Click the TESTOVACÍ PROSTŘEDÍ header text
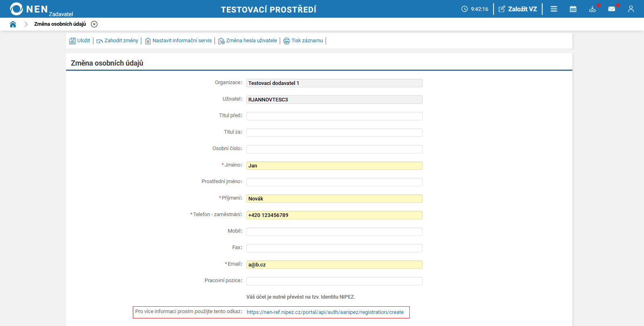The height and width of the screenshot is (326, 644). pos(268,9)
